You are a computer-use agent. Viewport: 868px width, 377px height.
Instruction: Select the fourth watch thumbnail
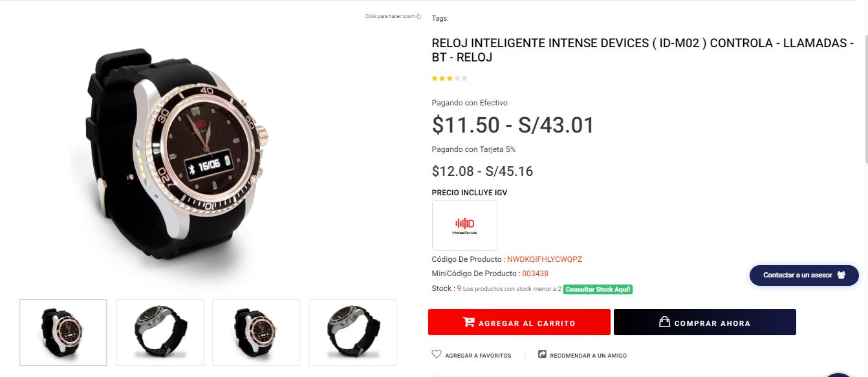tap(353, 332)
